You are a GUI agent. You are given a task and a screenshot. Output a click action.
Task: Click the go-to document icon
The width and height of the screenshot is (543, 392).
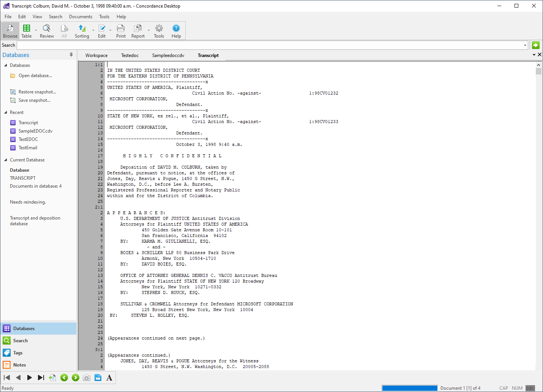pos(52,378)
